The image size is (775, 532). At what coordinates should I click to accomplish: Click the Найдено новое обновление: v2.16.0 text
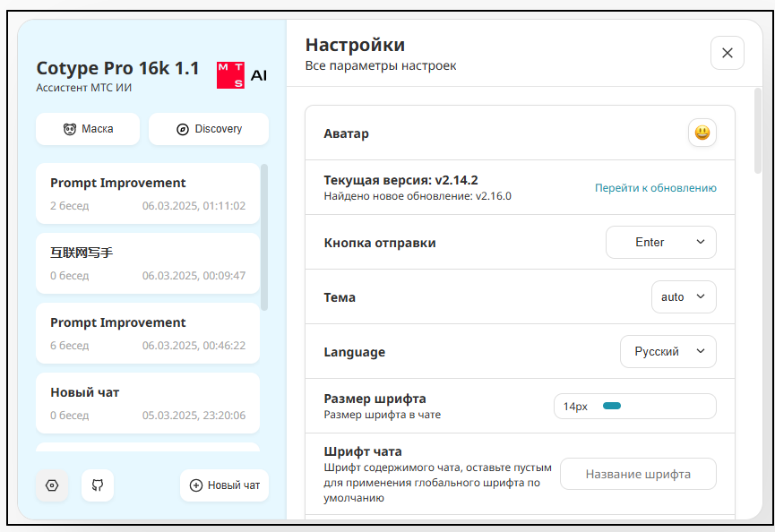pos(418,196)
